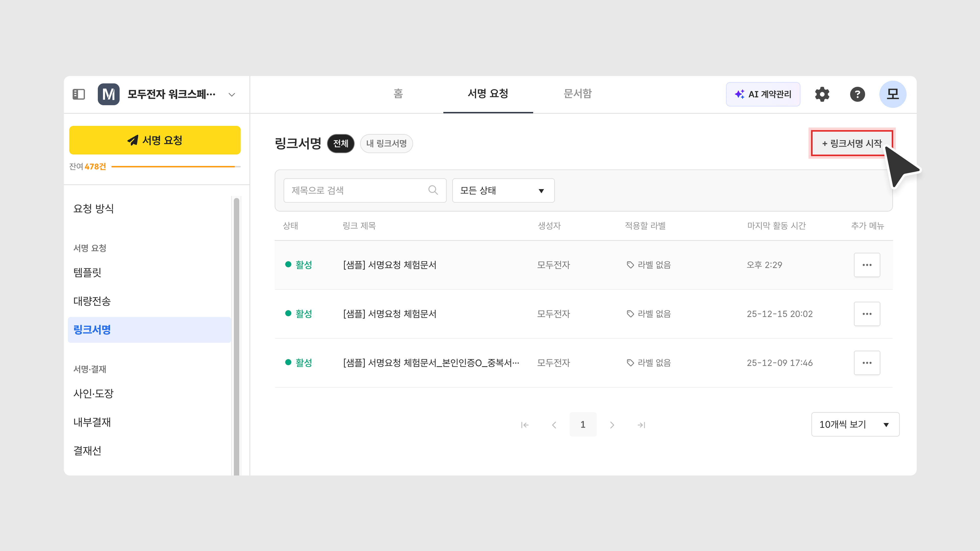Click the search magnifier icon

coord(433,190)
